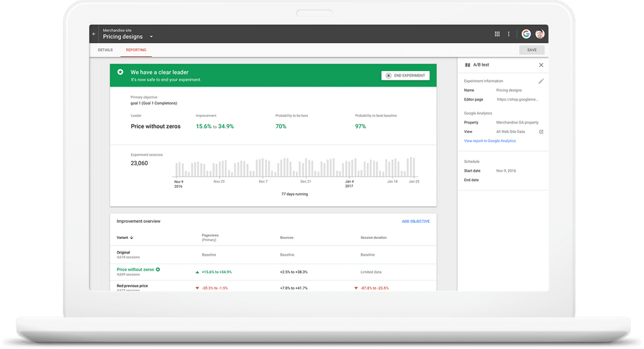Click the Pageviews (Primary) column header

(x=210, y=238)
